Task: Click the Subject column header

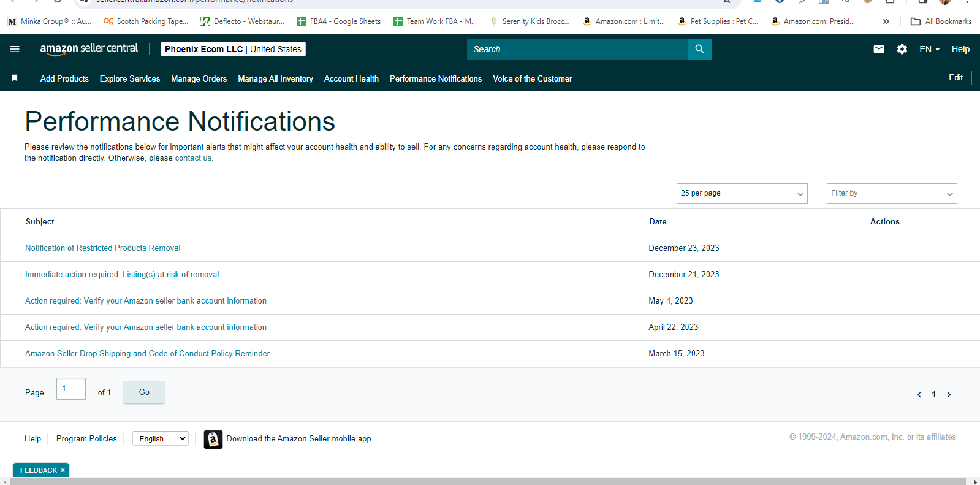Action: click(40, 222)
